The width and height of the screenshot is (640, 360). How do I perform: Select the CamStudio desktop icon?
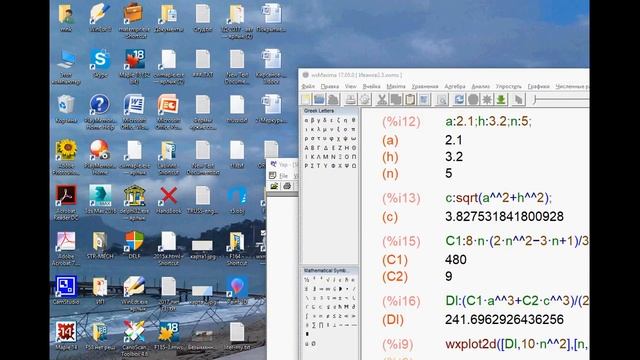[66, 291]
